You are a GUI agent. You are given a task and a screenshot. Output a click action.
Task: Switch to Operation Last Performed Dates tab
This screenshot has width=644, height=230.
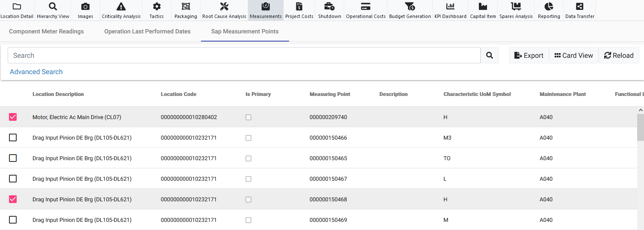click(148, 31)
